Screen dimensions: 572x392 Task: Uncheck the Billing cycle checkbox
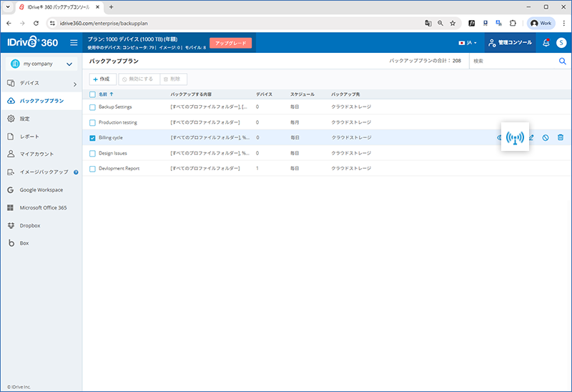(92, 137)
